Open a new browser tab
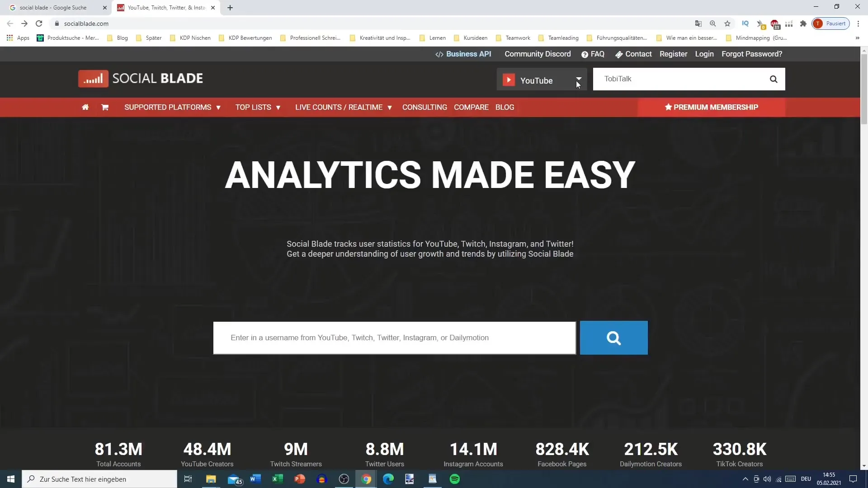The width and height of the screenshot is (868, 488). pos(230,8)
